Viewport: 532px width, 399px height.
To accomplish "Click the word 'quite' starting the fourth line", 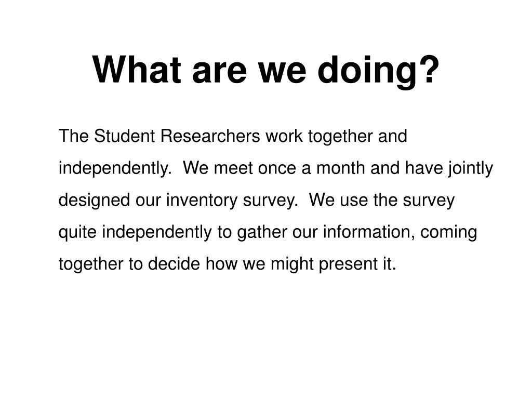I will (x=78, y=233).
